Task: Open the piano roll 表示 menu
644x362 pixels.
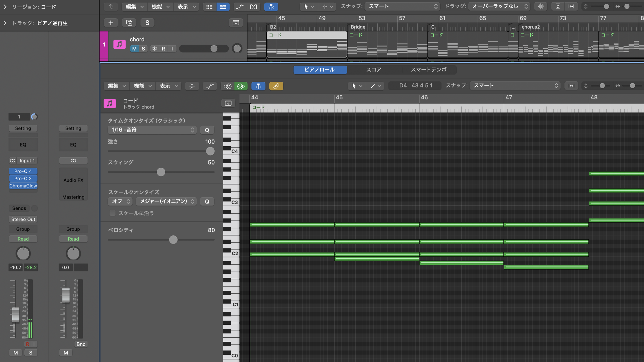Action: [x=169, y=86]
